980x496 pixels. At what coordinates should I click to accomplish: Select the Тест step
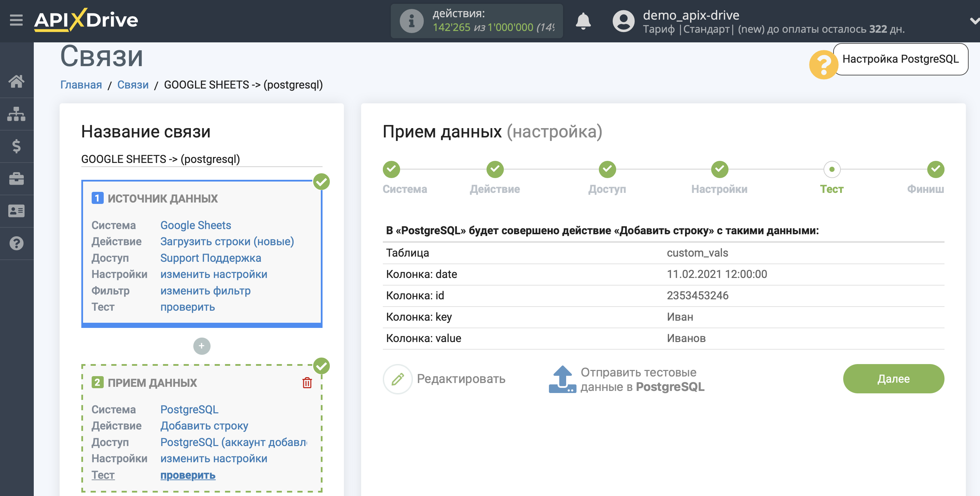click(x=831, y=169)
